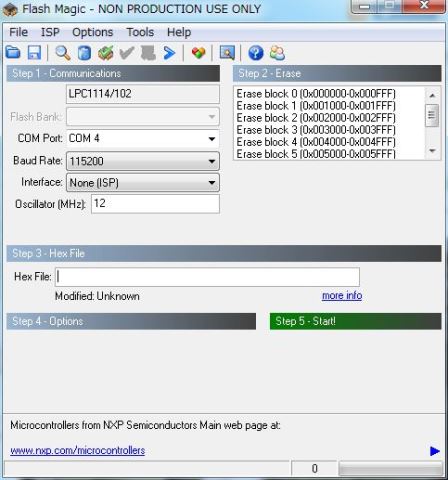The height and width of the screenshot is (480, 448).
Task: Select Erase block 3 entry
Action: [x=316, y=130]
